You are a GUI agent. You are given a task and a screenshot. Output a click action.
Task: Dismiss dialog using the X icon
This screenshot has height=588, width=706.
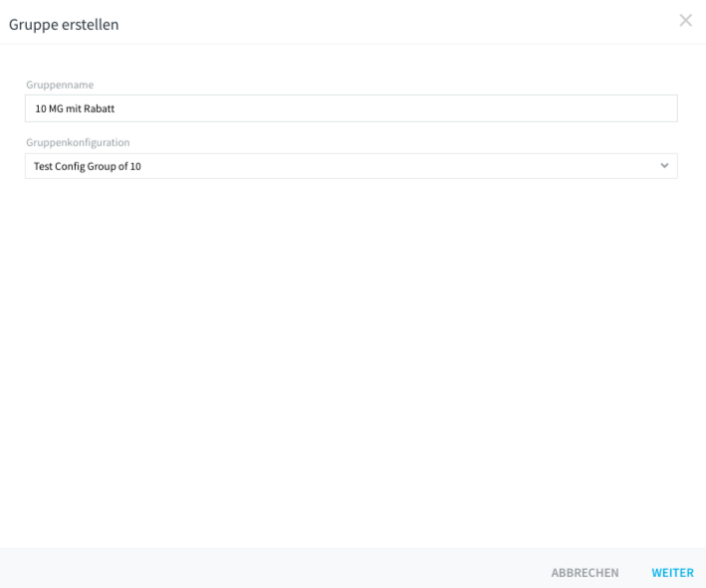tap(685, 20)
